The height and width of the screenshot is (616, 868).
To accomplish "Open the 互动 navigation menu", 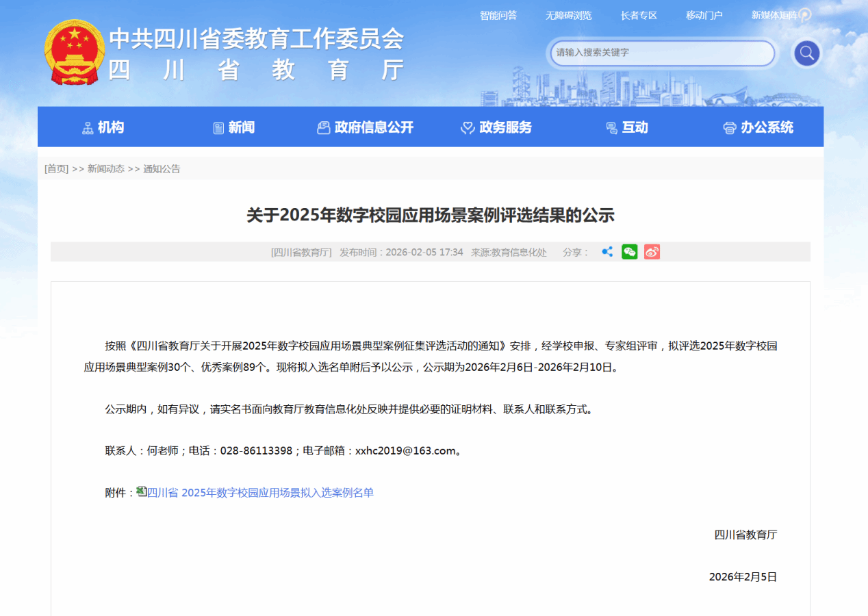I will [627, 127].
